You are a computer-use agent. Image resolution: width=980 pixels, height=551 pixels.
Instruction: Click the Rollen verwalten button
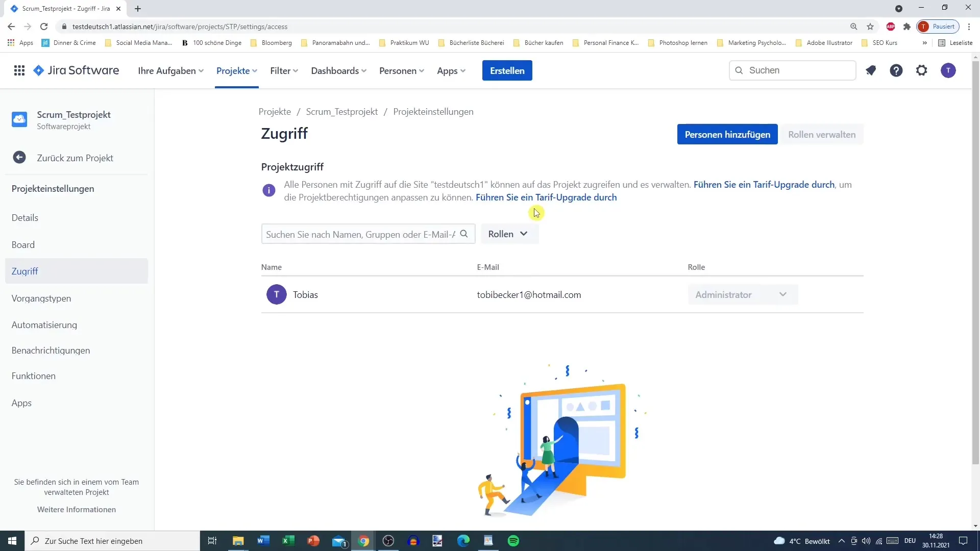click(821, 134)
